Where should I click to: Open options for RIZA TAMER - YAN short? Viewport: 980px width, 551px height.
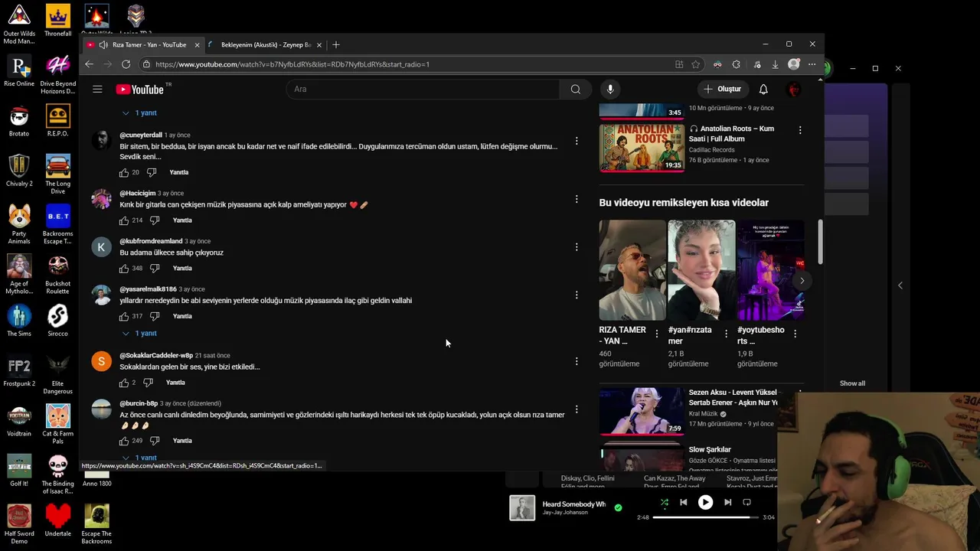pyautogui.click(x=656, y=334)
